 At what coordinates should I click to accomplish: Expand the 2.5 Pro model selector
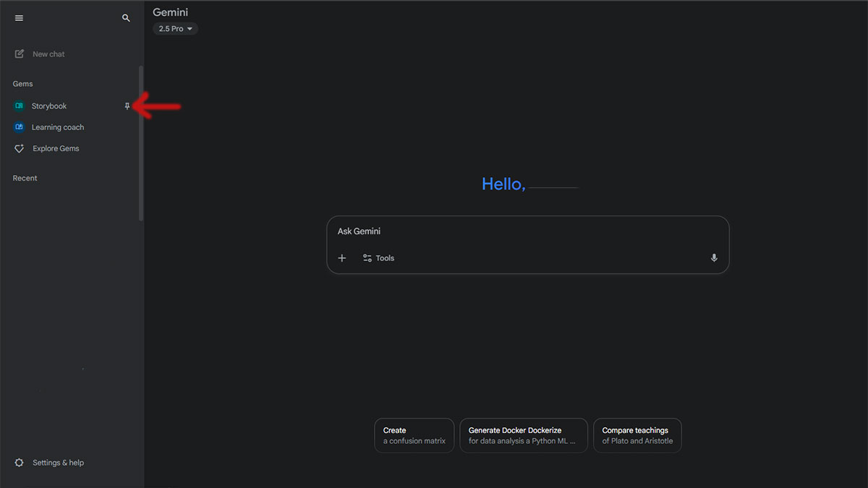point(175,29)
